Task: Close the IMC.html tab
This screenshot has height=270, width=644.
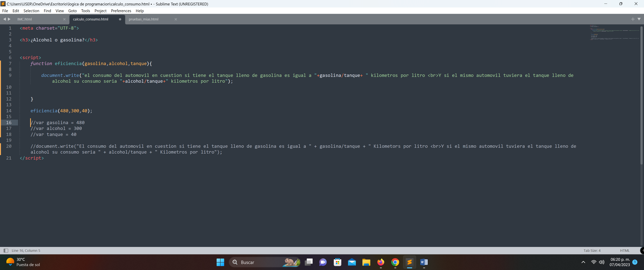Action: (x=64, y=19)
